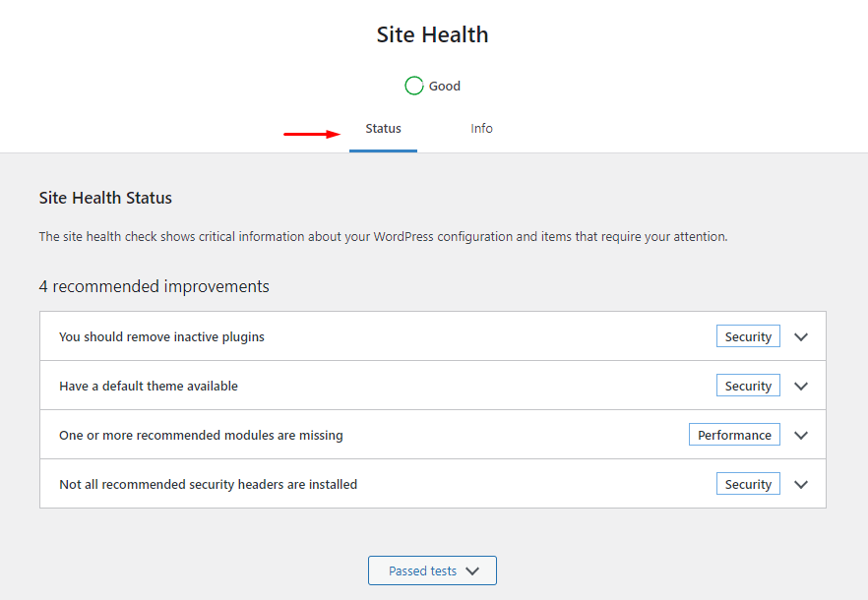Expand chevron for default theme row

pos(801,386)
